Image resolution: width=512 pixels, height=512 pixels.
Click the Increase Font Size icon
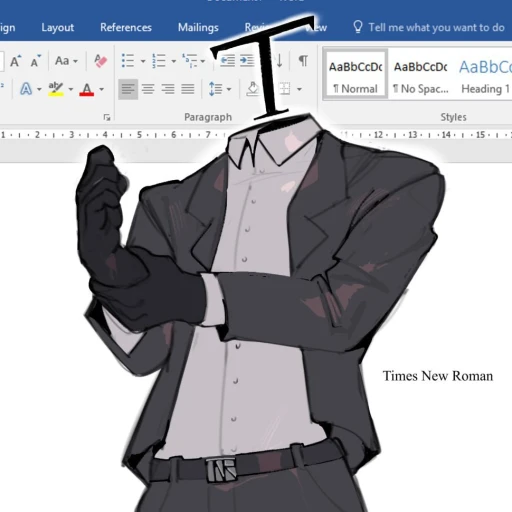[x=15, y=61]
